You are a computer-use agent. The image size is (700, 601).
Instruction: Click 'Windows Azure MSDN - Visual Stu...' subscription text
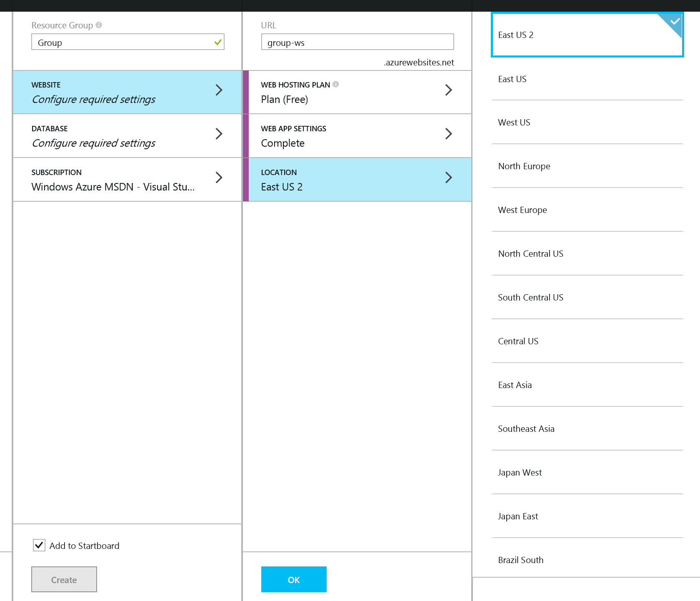(x=113, y=187)
